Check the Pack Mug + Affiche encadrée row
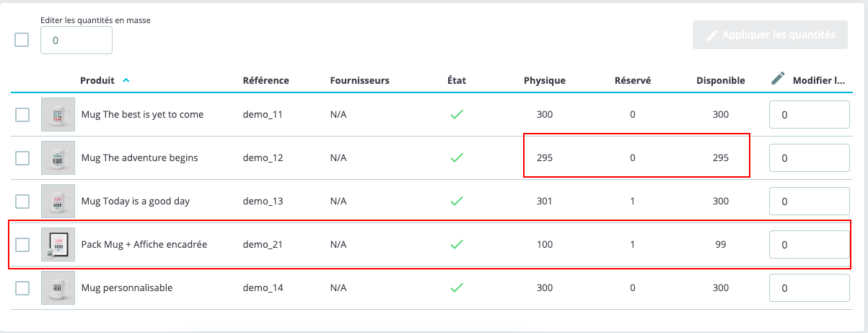Viewport: 868px width, 333px height. (22, 244)
